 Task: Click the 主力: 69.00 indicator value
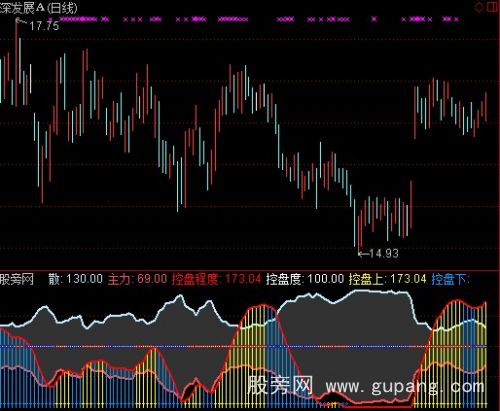[137, 279]
